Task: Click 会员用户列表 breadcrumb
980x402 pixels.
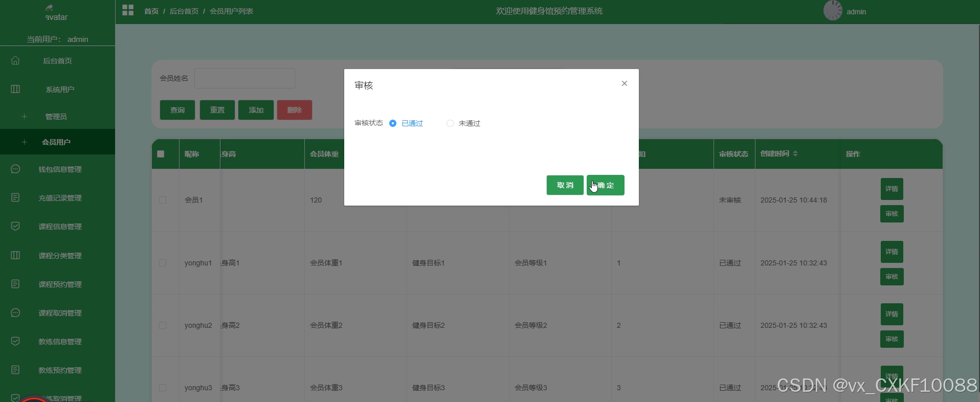Action: pyautogui.click(x=231, y=11)
